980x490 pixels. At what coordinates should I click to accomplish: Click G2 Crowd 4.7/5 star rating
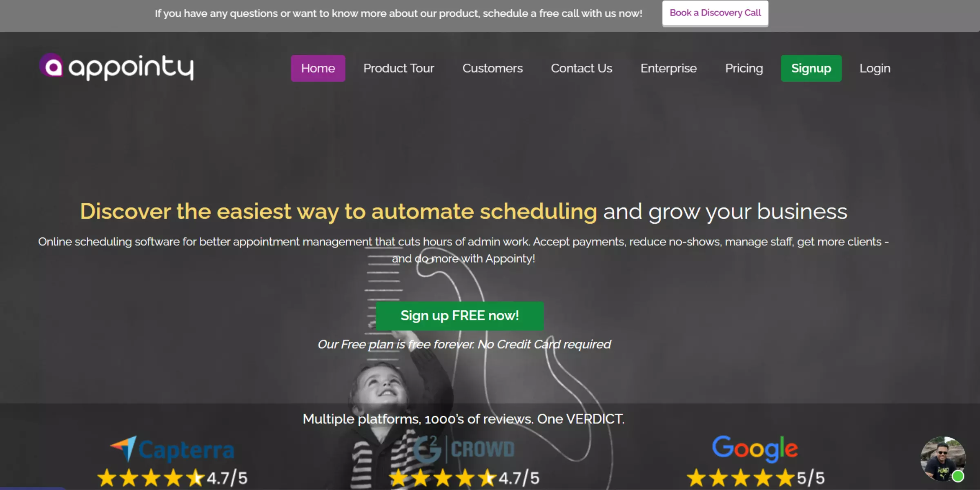coord(464,478)
